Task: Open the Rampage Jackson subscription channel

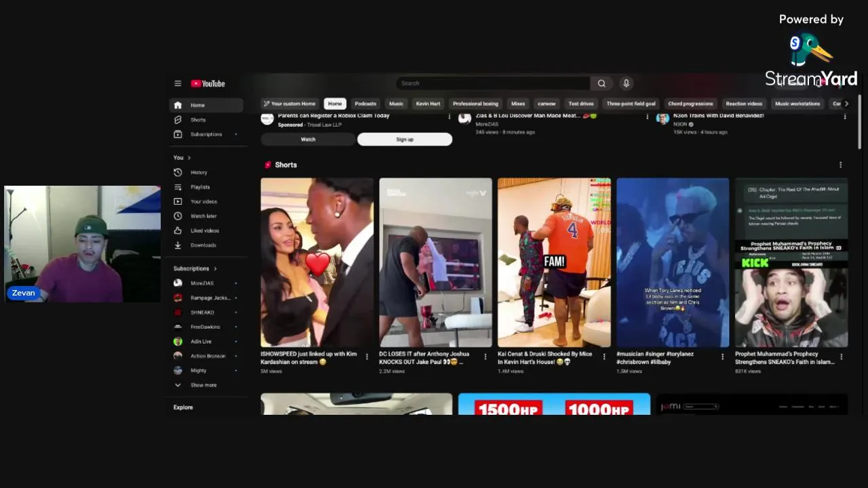Action: click(x=206, y=298)
